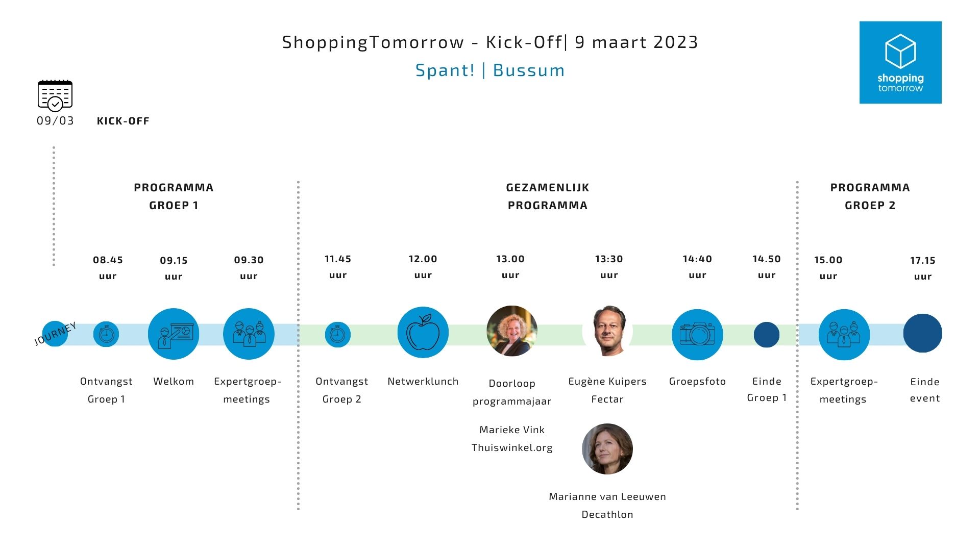Click the calendar icon above 09/03
This screenshot has width=980, height=551.
click(x=55, y=95)
